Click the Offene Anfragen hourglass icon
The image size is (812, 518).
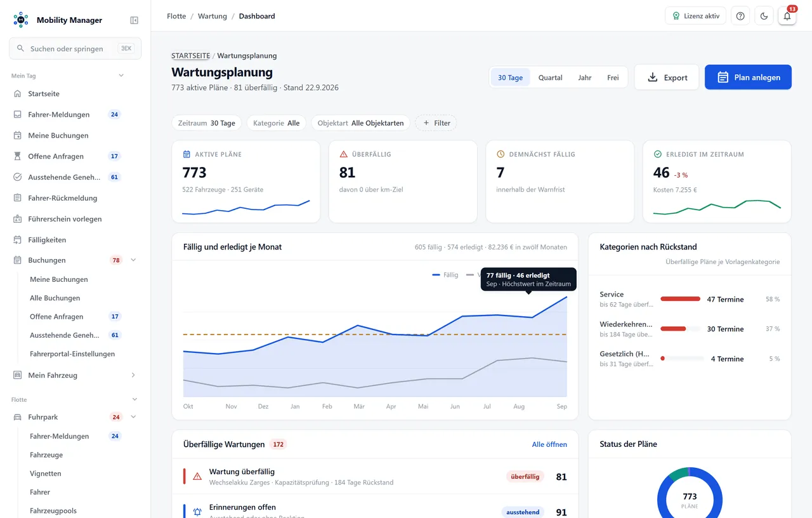pos(18,156)
